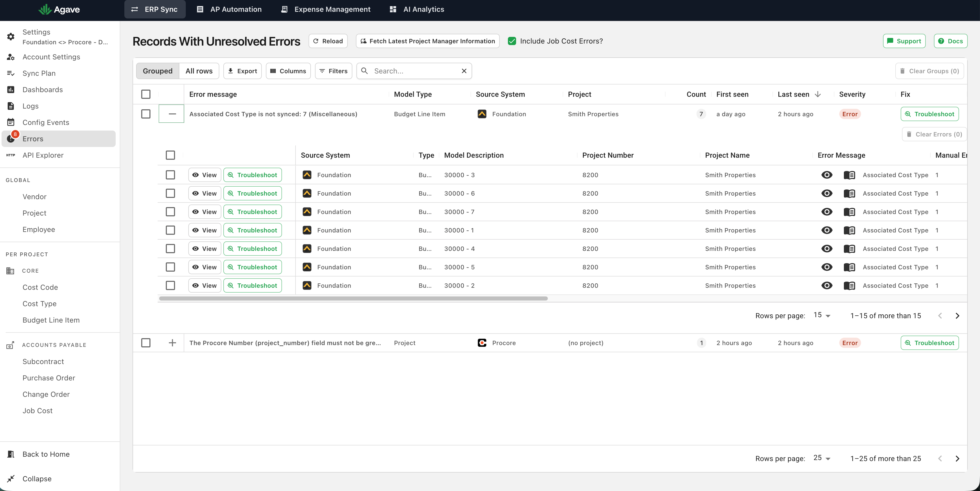Image resolution: width=980 pixels, height=491 pixels.
Task: Click the eye icon for row 30000 - 3
Action: (x=827, y=175)
